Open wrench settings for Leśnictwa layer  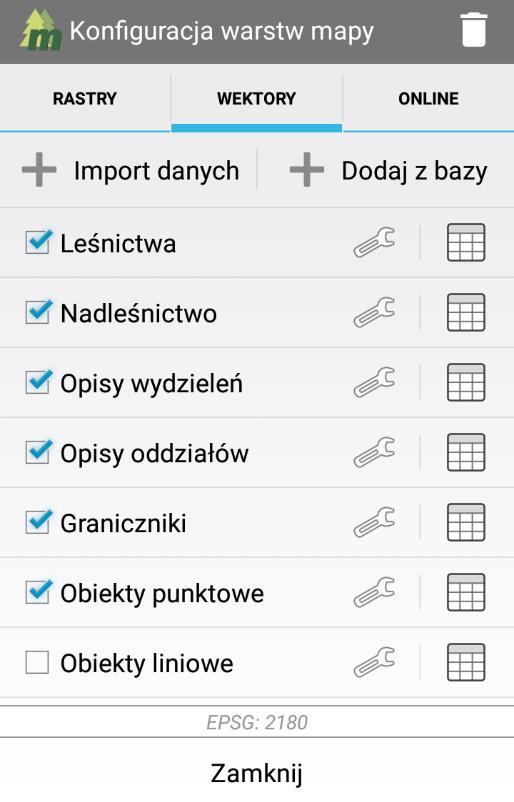coord(374,242)
